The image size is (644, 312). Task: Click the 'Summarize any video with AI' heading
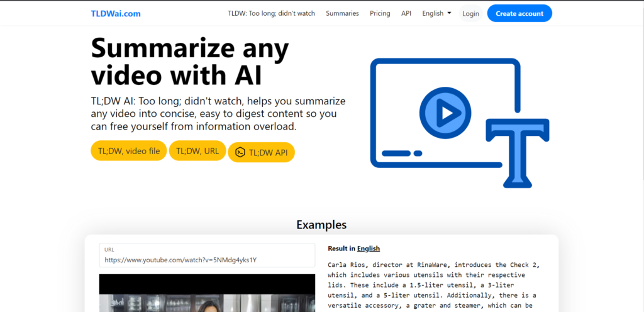[190, 62]
